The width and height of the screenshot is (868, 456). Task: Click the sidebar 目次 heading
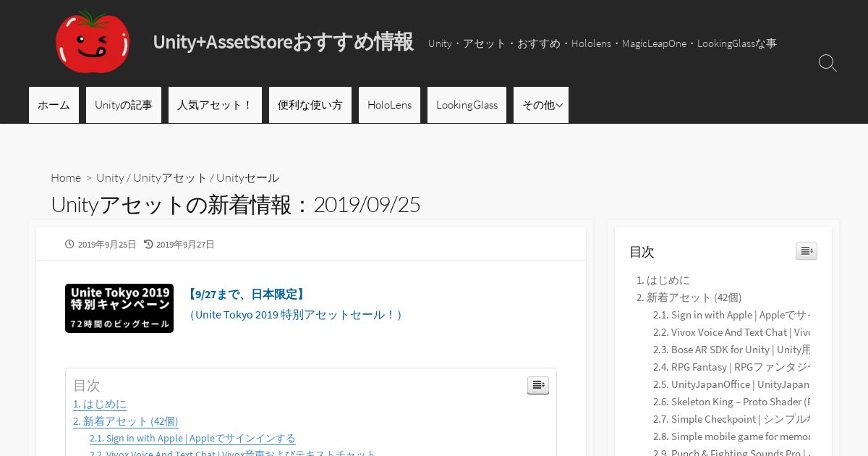click(x=642, y=252)
